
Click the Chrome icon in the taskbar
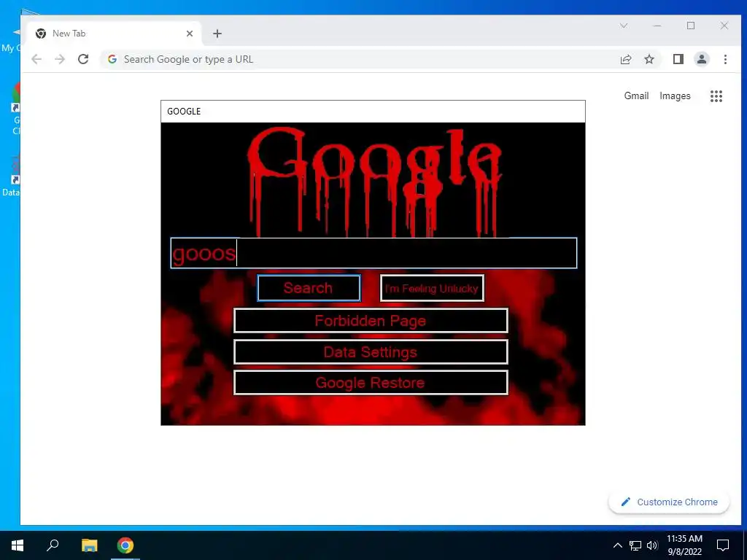[125, 545]
